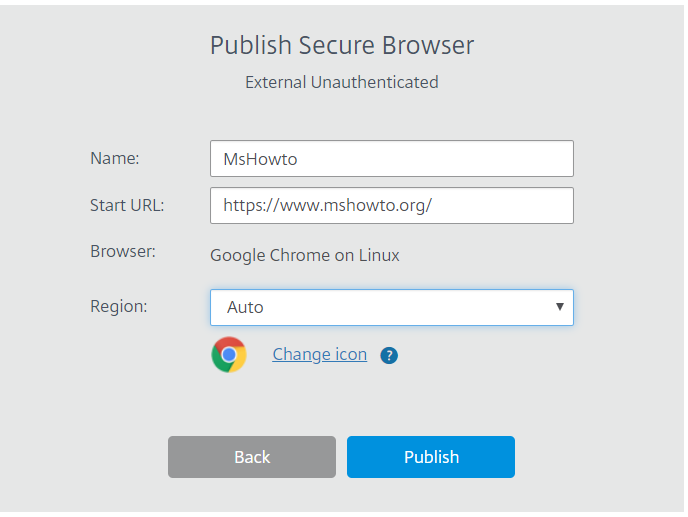688x517 pixels.
Task: Click the Browser: label
Action: point(123,251)
